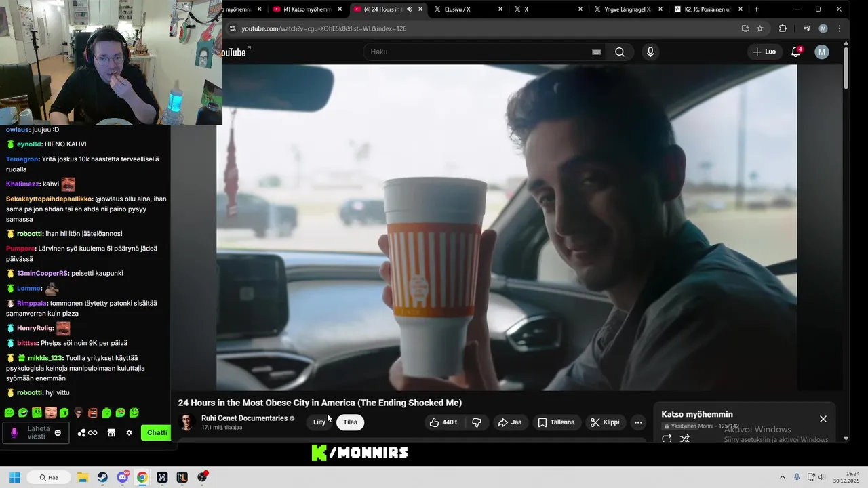Click the Tilaa subscribe button
The image size is (868, 488).
point(350,422)
